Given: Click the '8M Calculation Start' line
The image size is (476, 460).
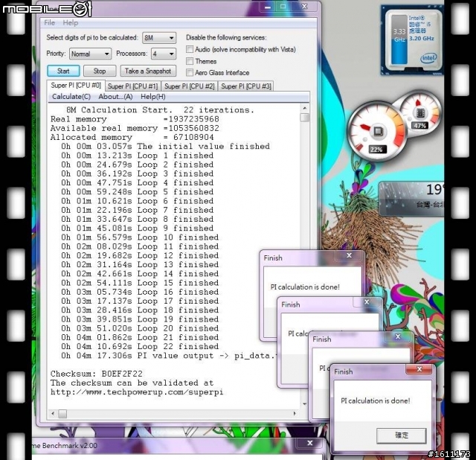Looking at the screenshot, I should (x=160, y=110).
